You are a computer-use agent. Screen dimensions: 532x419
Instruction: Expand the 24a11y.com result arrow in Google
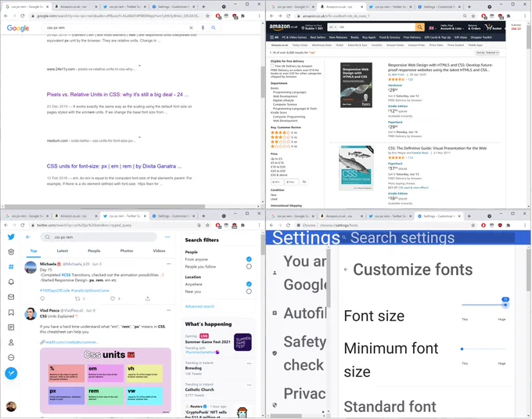[139, 67]
